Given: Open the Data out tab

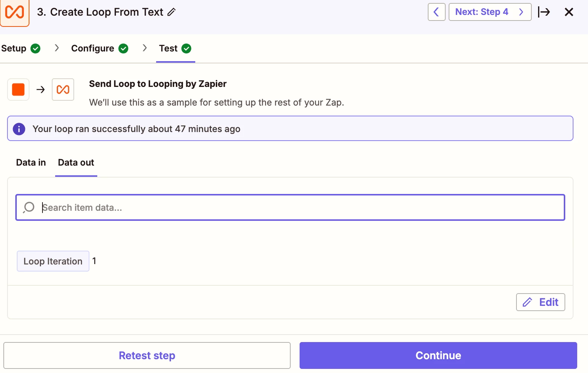Looking at the screenshot, I should 76,163.
